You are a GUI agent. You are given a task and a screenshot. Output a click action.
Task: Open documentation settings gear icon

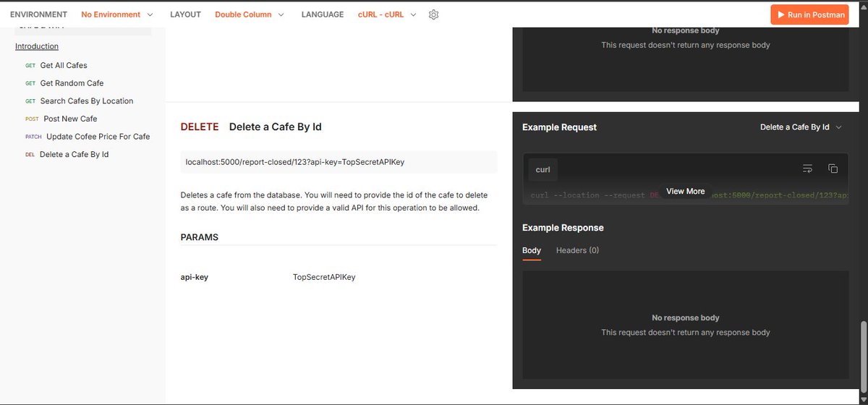434,14
